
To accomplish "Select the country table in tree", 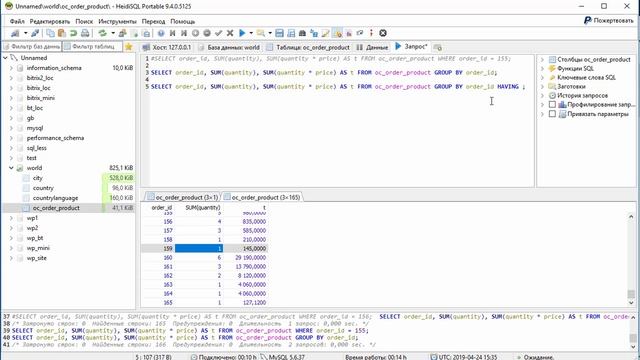I will click(x=43, y=188).
